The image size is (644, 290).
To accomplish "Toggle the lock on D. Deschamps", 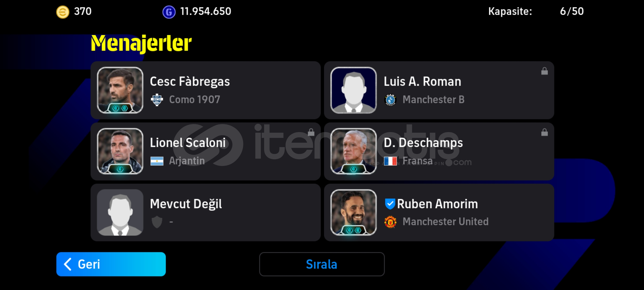I will tap(544, 132).
